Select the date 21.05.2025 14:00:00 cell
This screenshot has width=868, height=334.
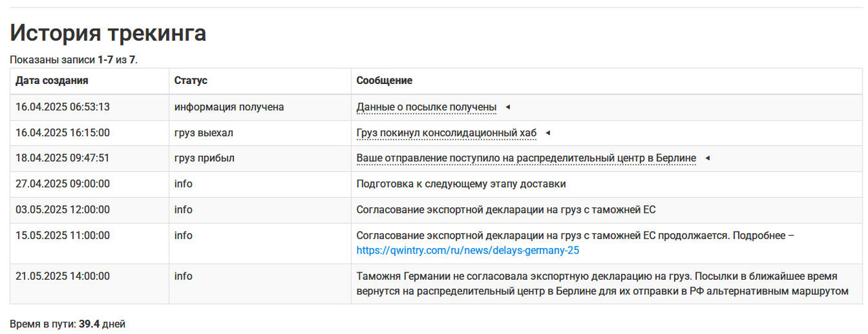[62, 276]
